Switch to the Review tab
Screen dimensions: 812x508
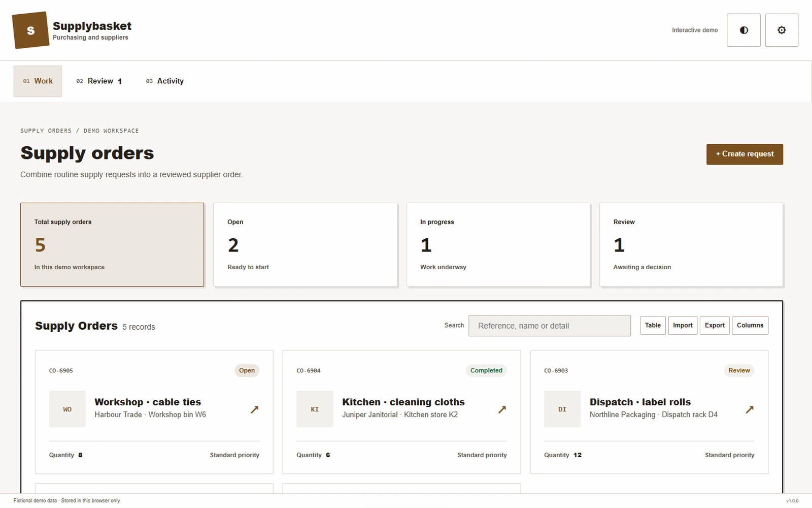pyautogui.click(x=99, y=81)
